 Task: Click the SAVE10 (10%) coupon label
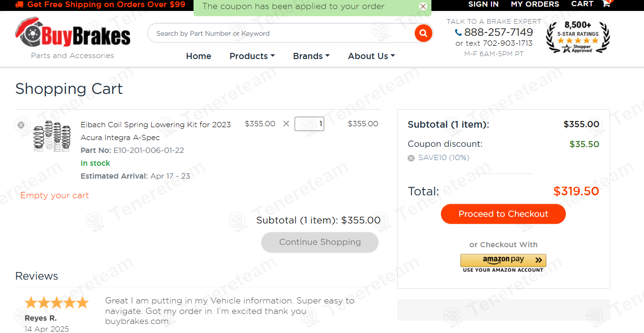pos(444,158)
